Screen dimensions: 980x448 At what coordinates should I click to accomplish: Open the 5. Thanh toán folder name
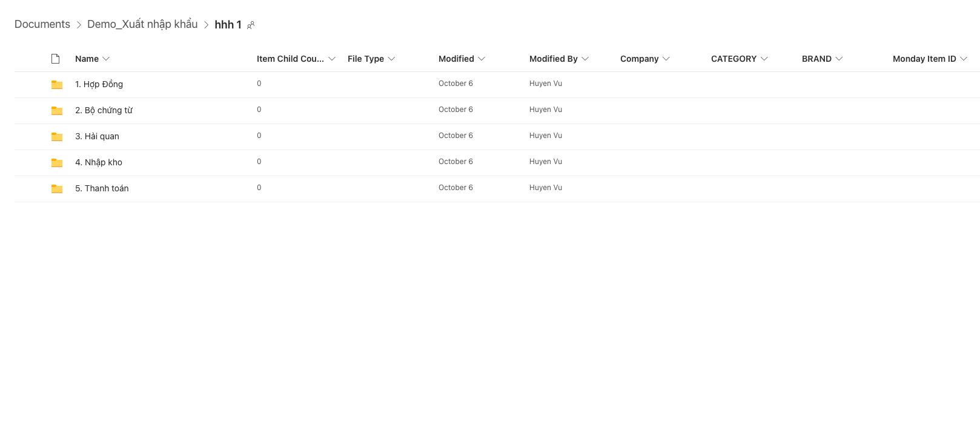(x=102, y=188)
